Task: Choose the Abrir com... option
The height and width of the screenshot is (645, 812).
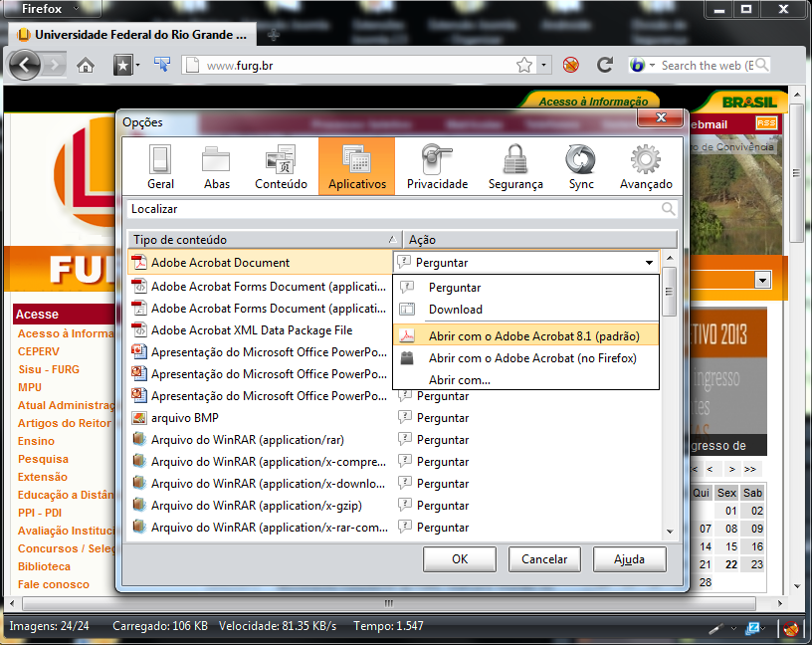Action: (x=525, y=380)
